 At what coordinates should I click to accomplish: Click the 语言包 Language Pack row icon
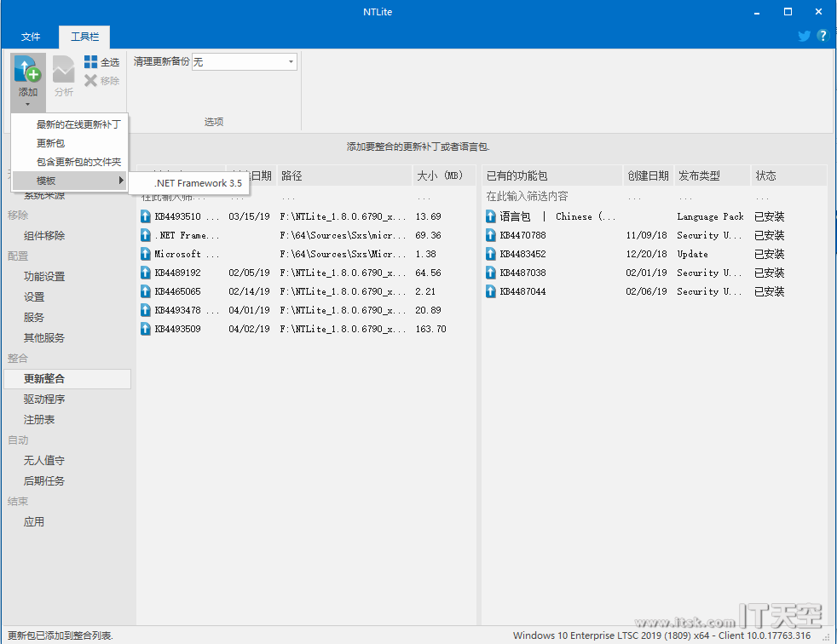click(491, 216)
